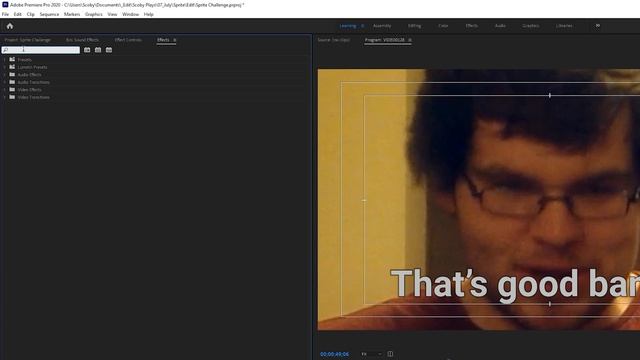Click the Audio Effects folder icon

(x=12, y=75)
